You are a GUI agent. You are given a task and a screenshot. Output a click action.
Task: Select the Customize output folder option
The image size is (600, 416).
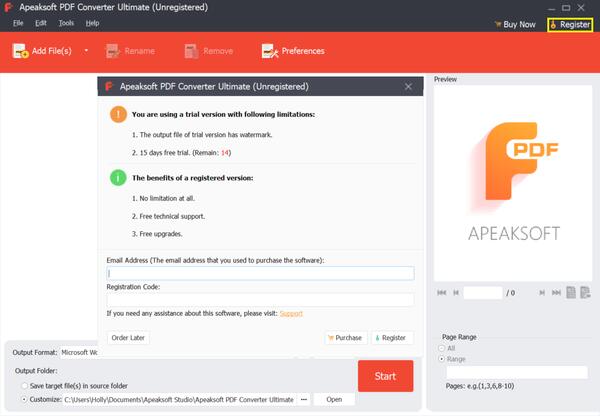tap(24, 399)
